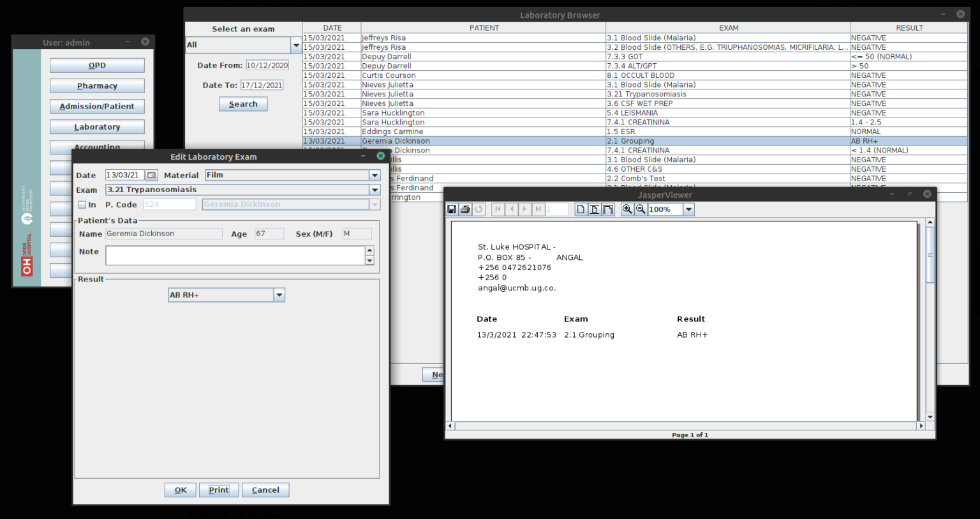This screenshot has width=980, height=519.
Task: Open the Result dropdown showing AB RH+
Action: [x=279, y=295]
